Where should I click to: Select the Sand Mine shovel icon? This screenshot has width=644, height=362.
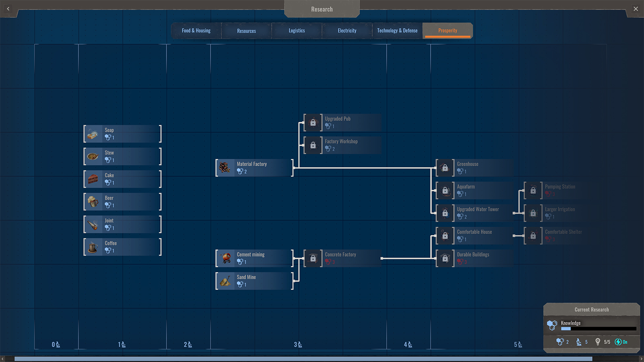pyautogui.click(x=225, y=281)
